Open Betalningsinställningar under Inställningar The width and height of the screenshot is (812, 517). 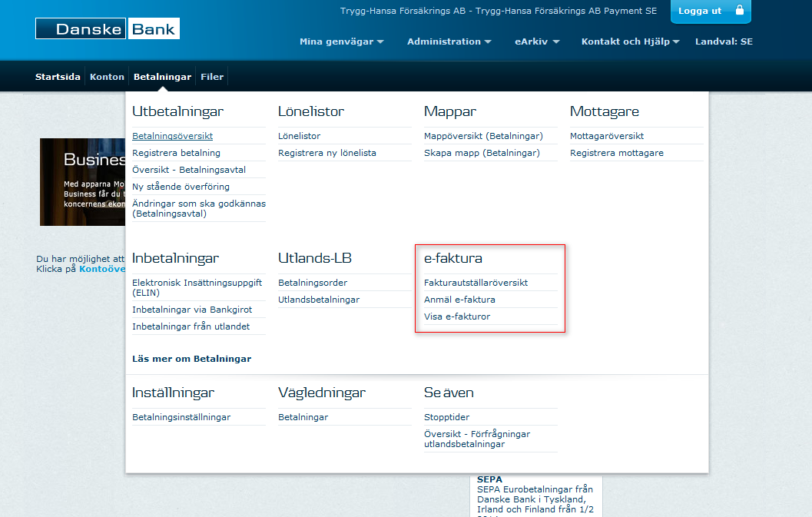click(x=181, y=417)
